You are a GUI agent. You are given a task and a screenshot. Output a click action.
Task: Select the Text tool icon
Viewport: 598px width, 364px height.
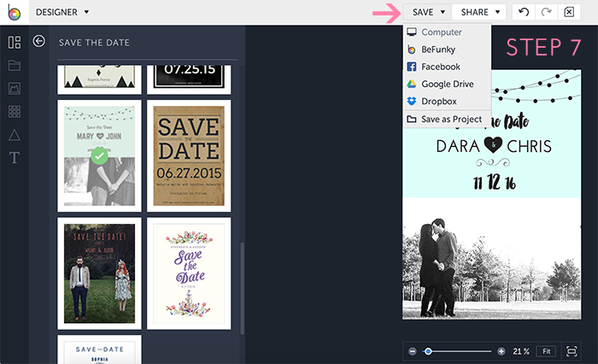click(15, 157)
